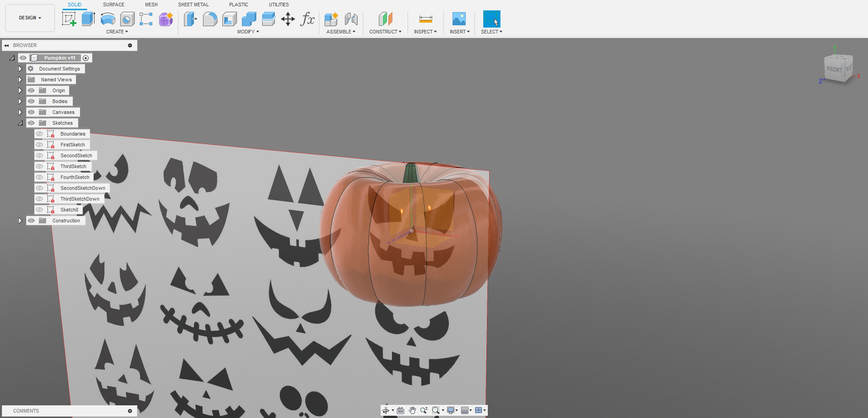Switch to the PLASTIC tab
The image size is (868, 418).
[x=239, y=5]
